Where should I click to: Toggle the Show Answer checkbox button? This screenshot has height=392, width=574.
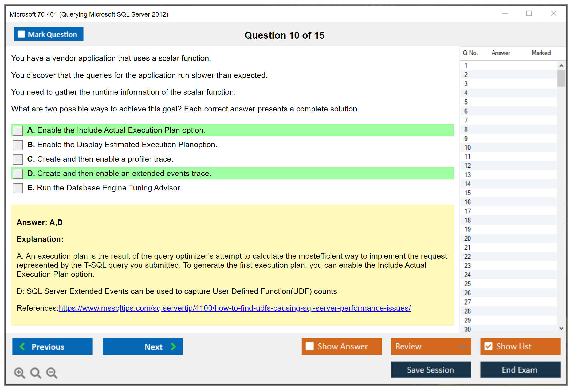point(310,346)
